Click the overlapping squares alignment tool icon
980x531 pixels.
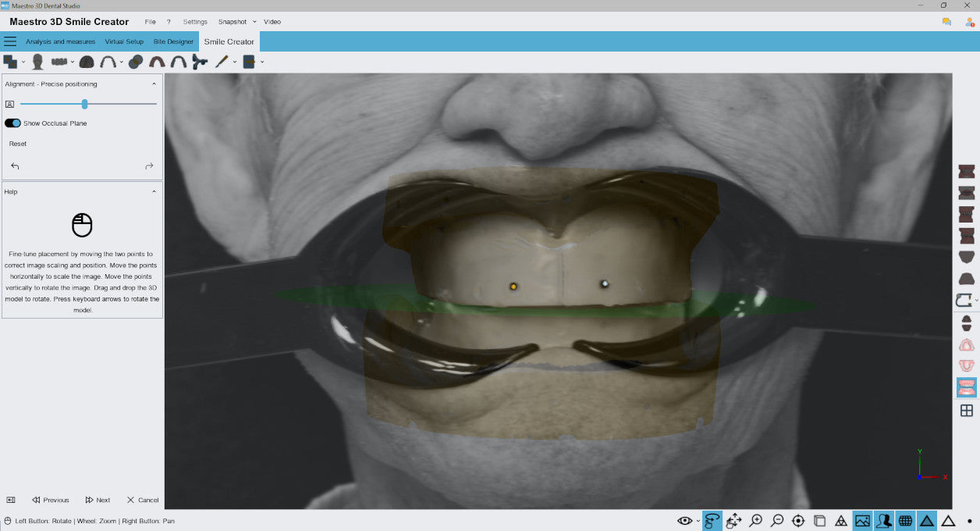pyautogui.click(x=10, y=61)
